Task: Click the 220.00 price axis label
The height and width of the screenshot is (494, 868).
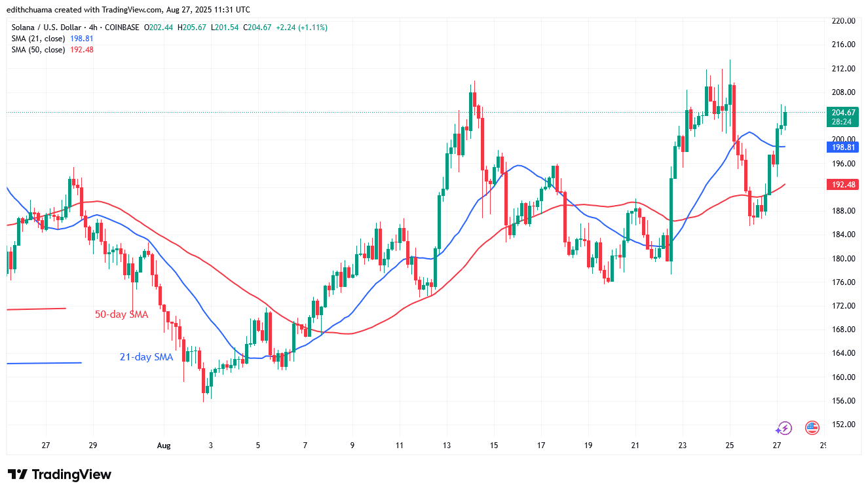Action: tap(842, 21)
